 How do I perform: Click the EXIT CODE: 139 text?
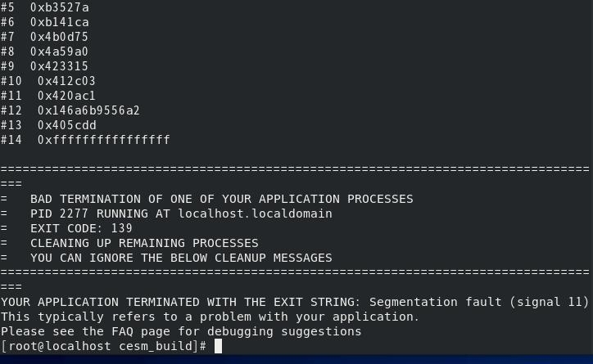tap(81, 228)
